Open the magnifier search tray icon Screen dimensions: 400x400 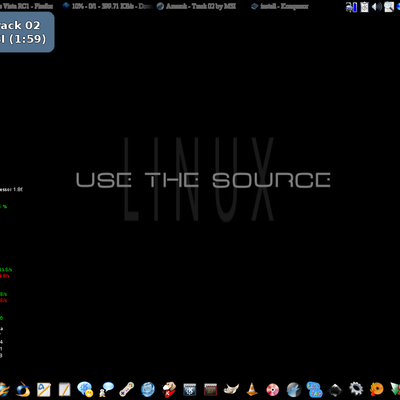click(389, 6)
